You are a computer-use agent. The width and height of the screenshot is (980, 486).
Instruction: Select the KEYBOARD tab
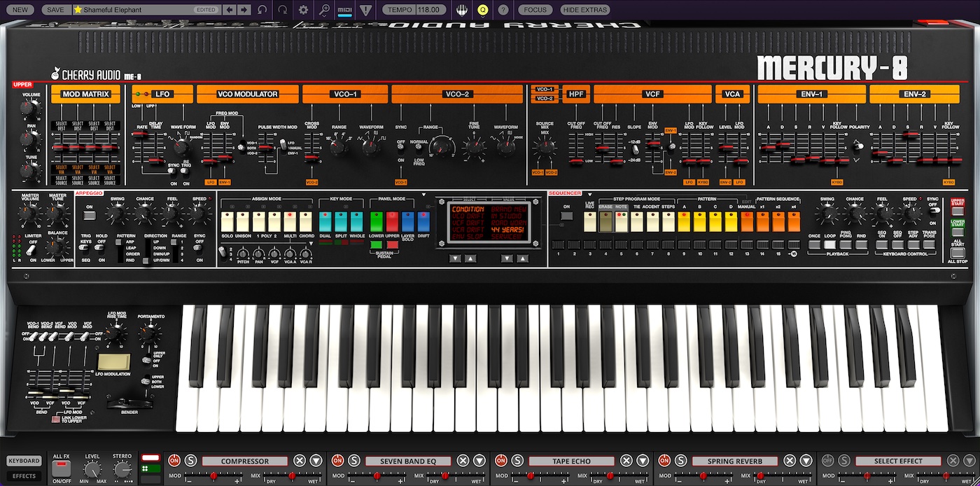click(24, 460)
